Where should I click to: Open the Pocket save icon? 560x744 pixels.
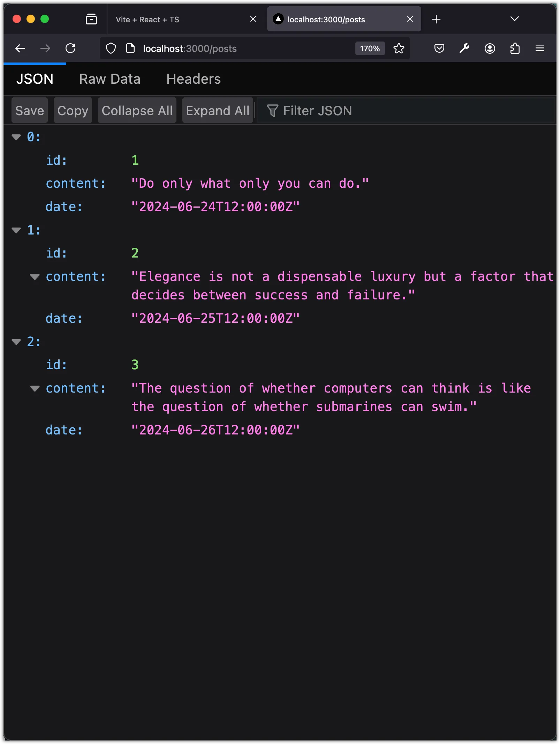click(439, 49)
